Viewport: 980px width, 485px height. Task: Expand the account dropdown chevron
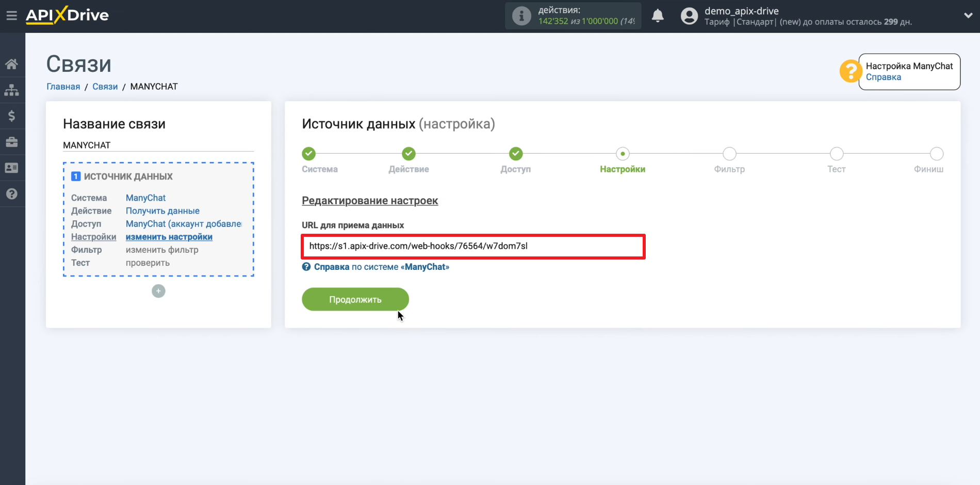(968, 15)
